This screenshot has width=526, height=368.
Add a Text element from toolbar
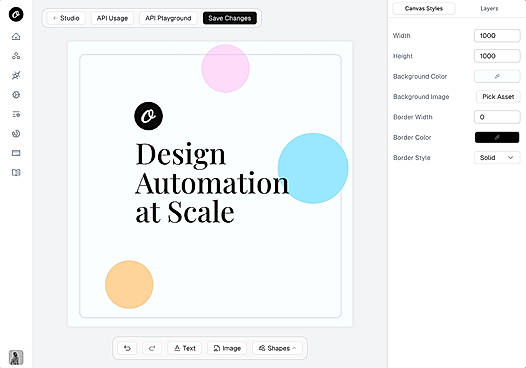point(185,348)
